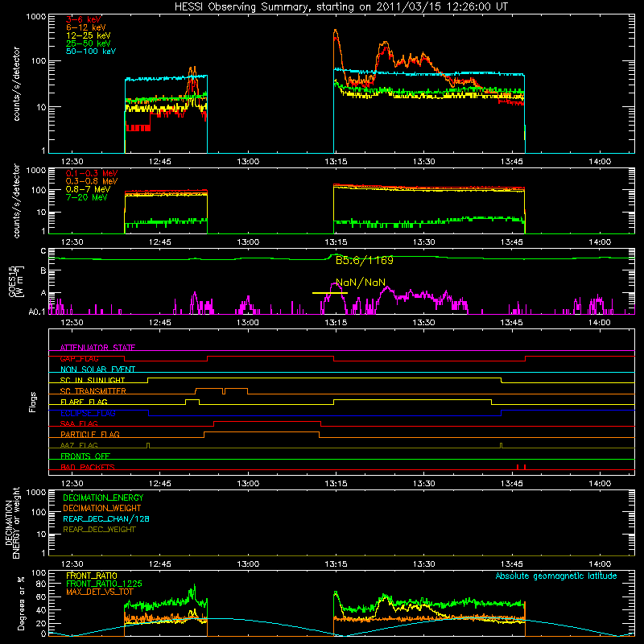Click the NON_SOLAR_EVENT flag label

(97, 369)
